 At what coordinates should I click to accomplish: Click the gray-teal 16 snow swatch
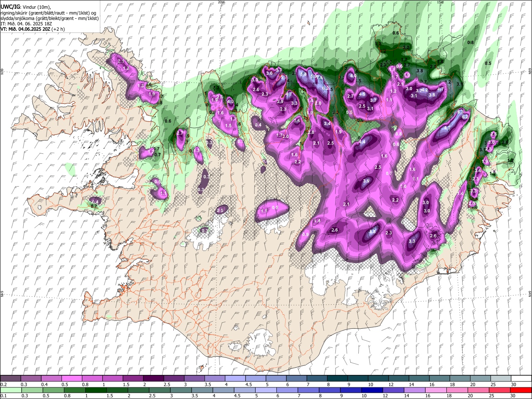tap(439, 379)
